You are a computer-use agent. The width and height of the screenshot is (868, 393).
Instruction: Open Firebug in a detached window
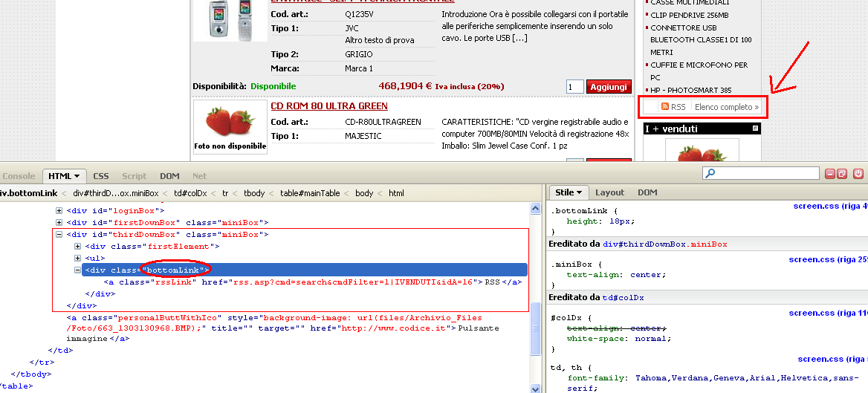tap(841, 174)
